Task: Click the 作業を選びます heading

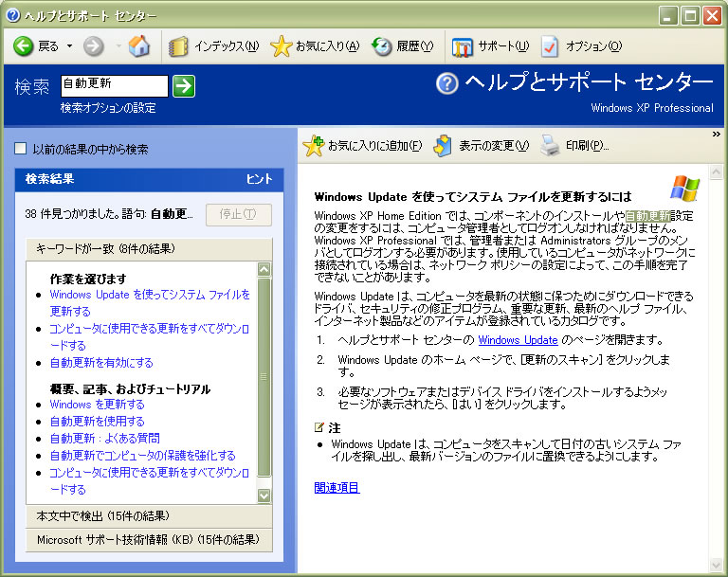Action: point(88,279)
